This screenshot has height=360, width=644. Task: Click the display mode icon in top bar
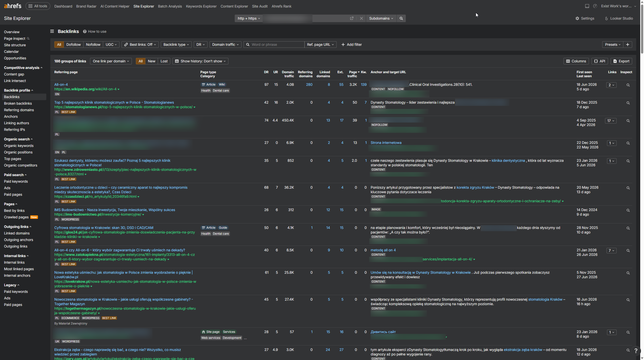pyautogui.click(x=587, y=6)
